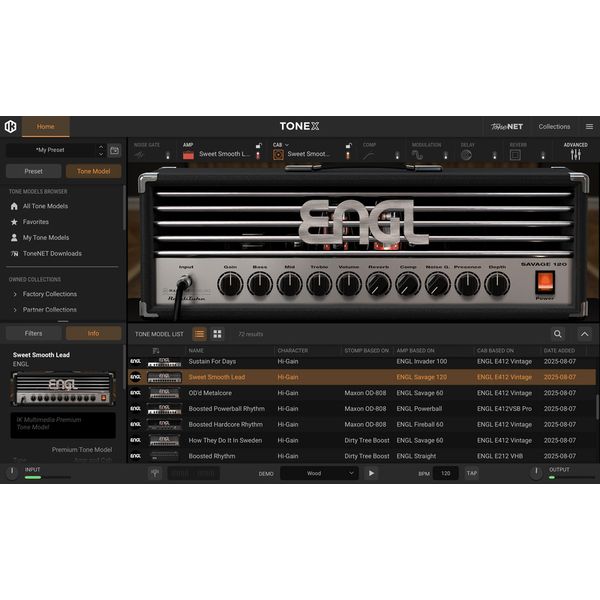
Task: Click the sort icon in list header
Action: [x=156, y=351]
